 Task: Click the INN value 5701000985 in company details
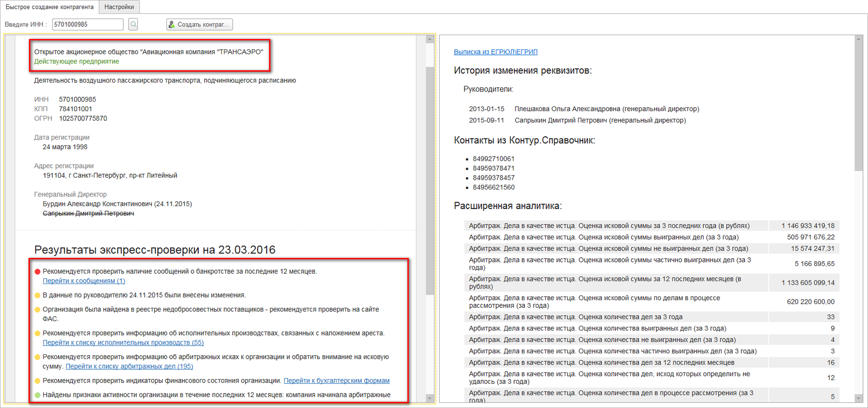tap(78, 99)
